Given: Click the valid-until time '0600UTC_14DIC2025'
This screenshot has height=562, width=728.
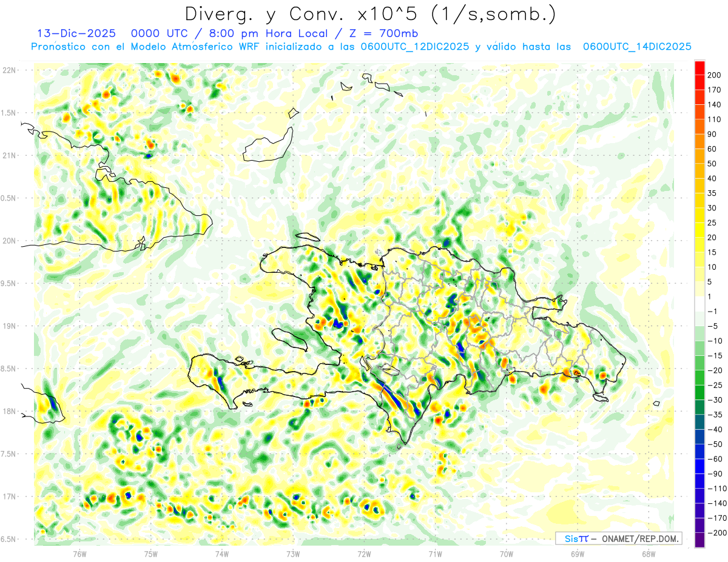Looking at the screenshot, I should pos(637,47).
